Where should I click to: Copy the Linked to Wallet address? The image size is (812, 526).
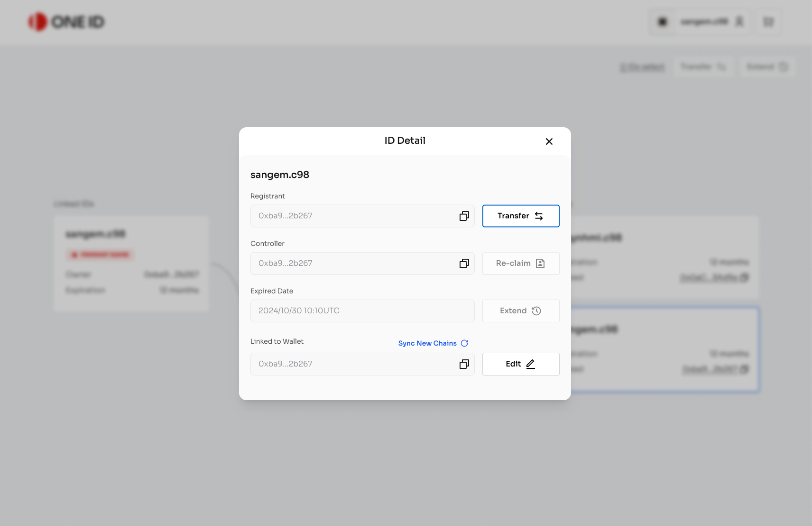tap(464, 364)
